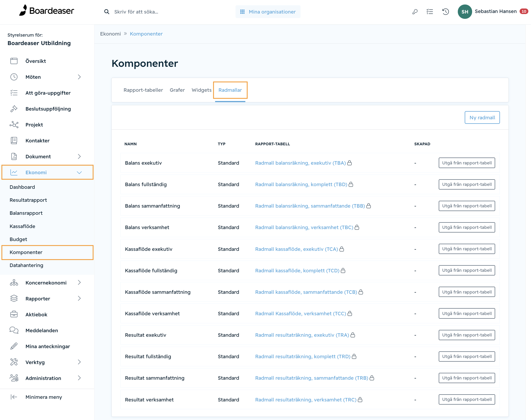Click the Rapporter layers icon
Screen dimensions: 531x420
point(14,299)
